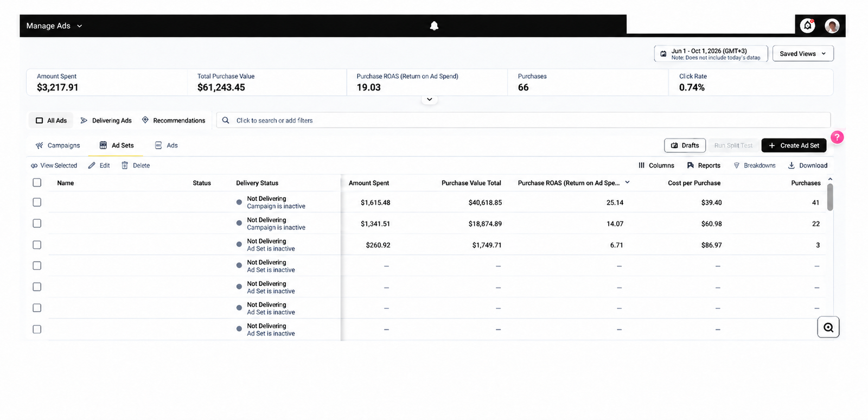868x420 pixels.
Task: Open Breakdowns filter
Action: pyautogui.click(x=755, y=166)
